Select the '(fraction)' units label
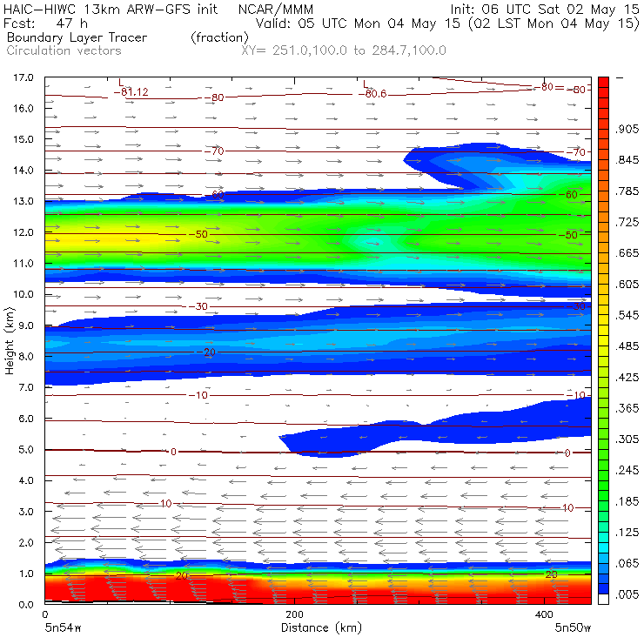Image resolution: width=644 pixels, height=644 pixels. [219, 37]
